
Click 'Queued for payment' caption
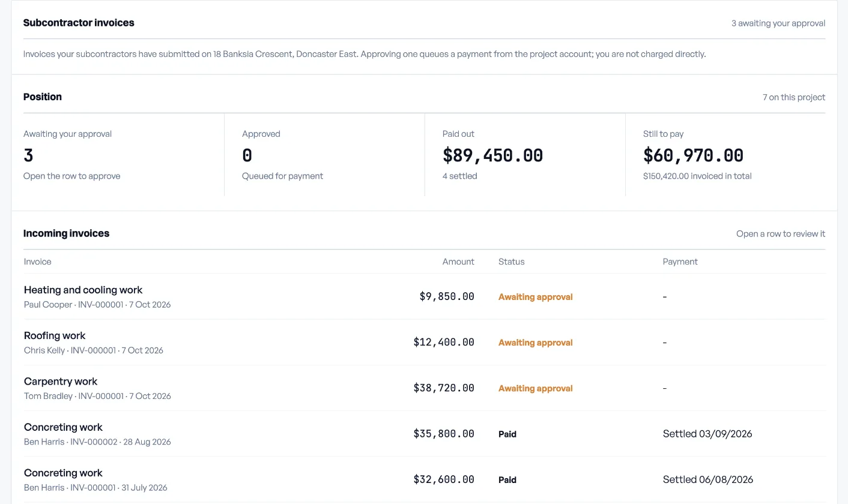point(282,176)
